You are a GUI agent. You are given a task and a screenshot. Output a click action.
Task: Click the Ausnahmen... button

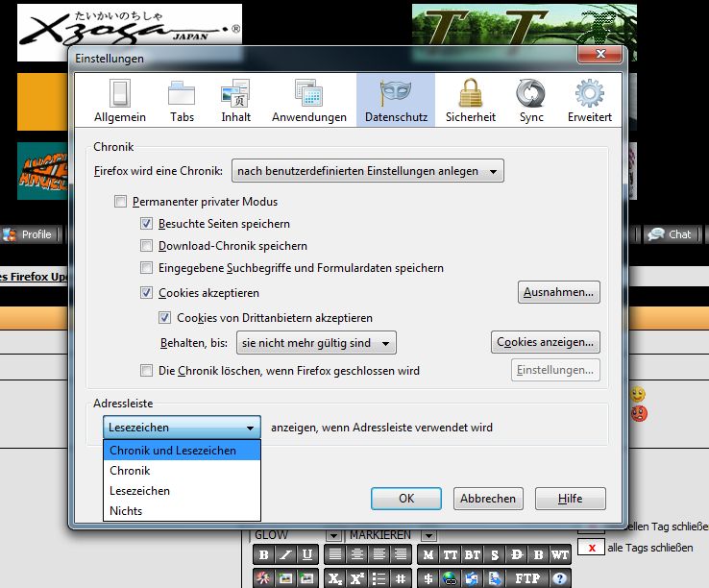(559, 292)
